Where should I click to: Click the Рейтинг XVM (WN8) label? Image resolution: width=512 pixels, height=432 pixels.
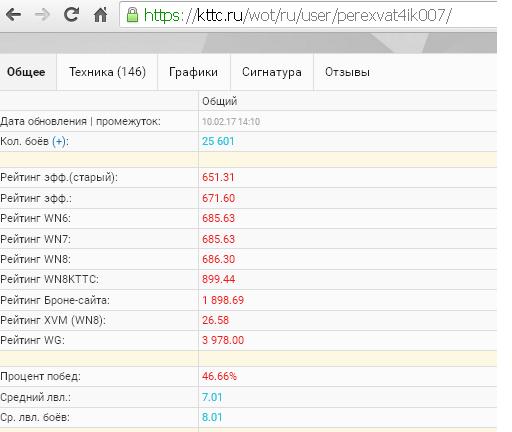point(53,320)
